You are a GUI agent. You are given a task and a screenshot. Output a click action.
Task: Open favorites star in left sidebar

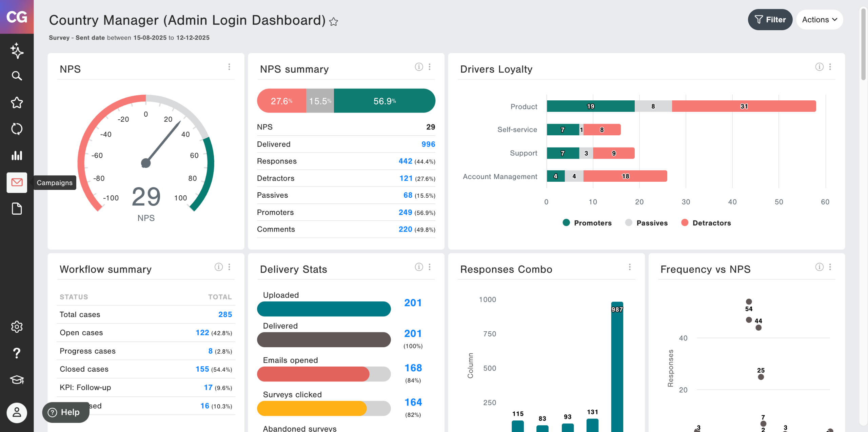point(17,102)
